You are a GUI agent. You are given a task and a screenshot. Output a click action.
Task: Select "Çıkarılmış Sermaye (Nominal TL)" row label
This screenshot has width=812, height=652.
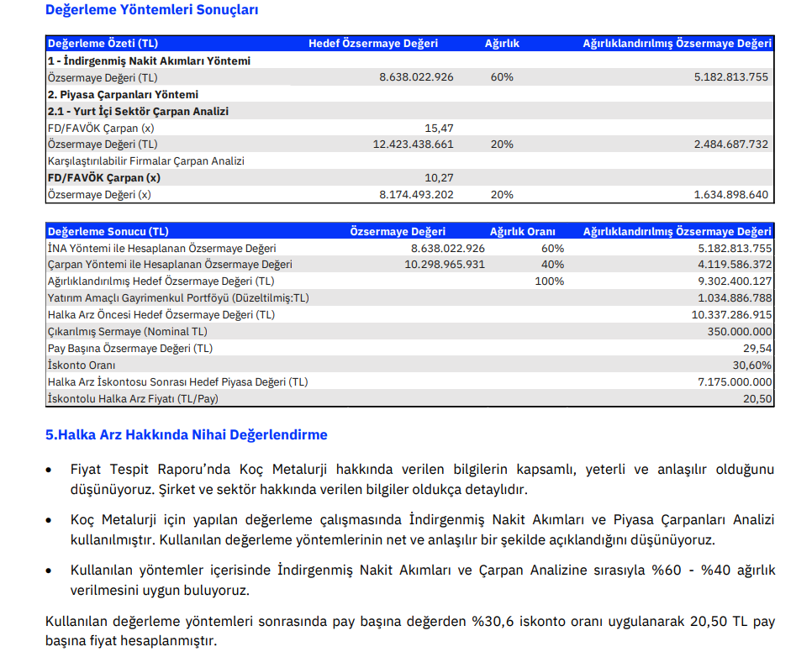pos(128,332)
